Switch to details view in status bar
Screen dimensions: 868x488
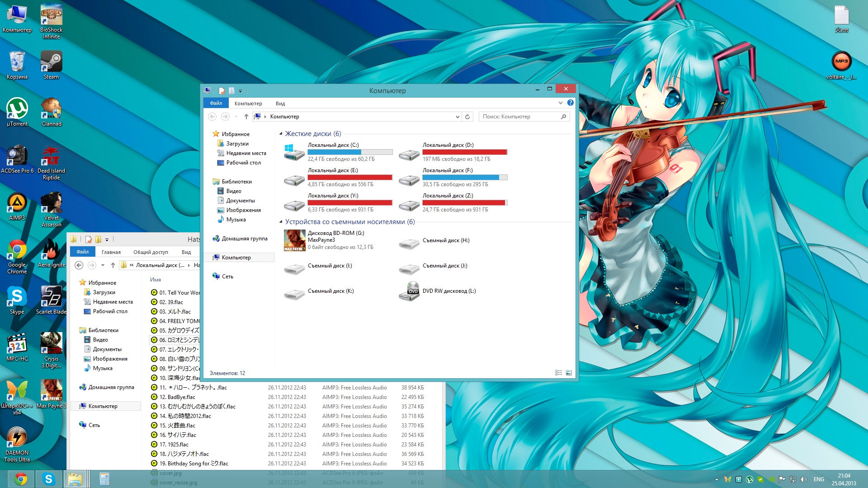click(x=559, y=373)
